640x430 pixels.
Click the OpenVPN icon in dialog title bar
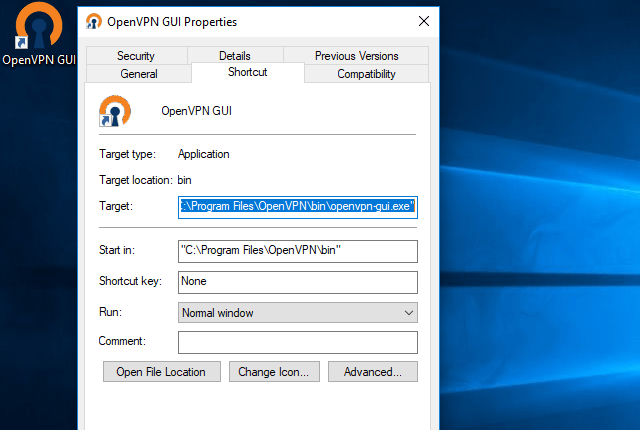click(x=93, y=21)
